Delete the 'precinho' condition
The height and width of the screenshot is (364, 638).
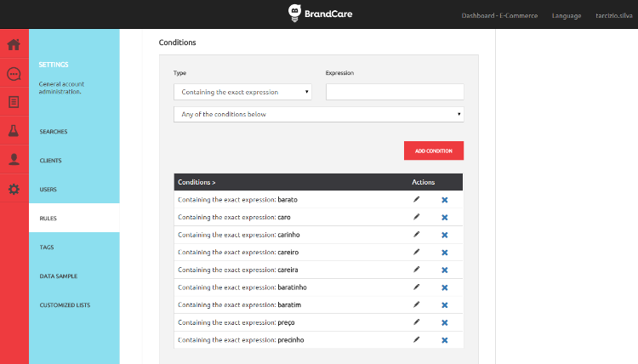coord(445,339)
